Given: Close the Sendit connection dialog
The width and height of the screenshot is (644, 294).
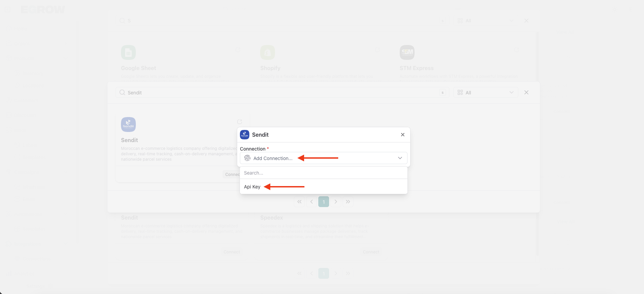Looking at the screenshot, I should click(403, 135).
